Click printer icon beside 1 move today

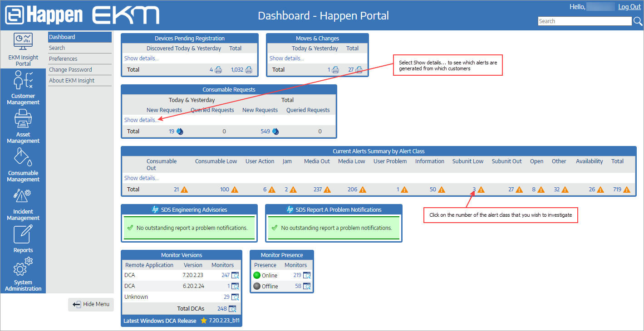coord(335,70)
